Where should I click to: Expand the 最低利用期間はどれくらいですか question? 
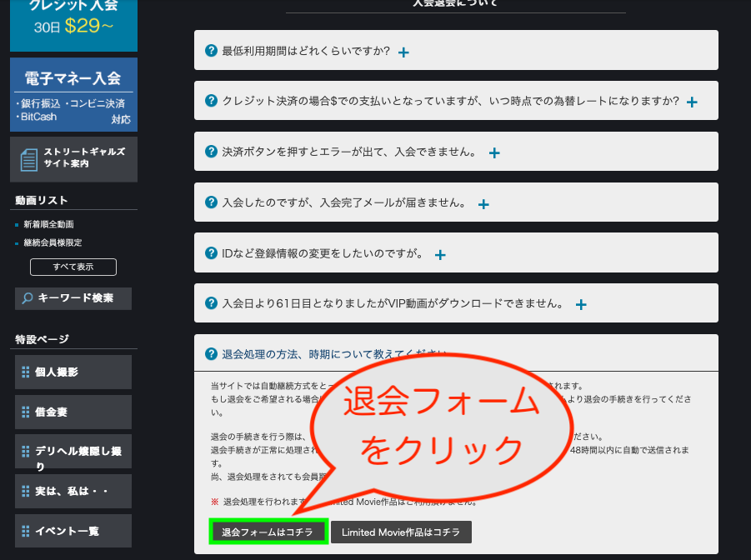(403, 52)
